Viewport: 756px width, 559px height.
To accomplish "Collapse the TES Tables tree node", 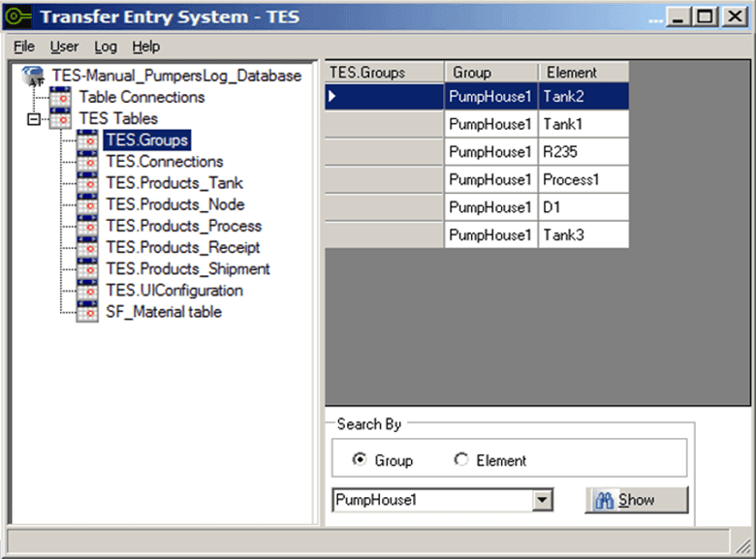I will coord(34,118).
